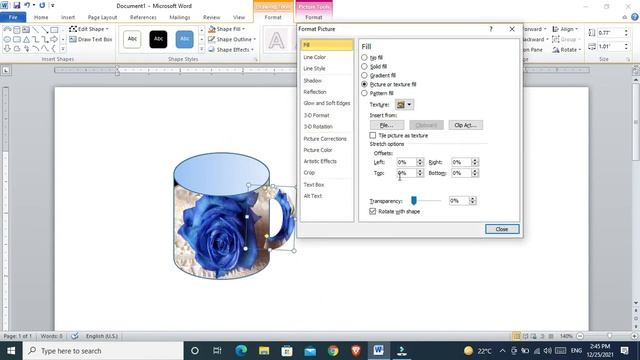
Task: Click the File... button under Insert from
Action: [387, 125]
